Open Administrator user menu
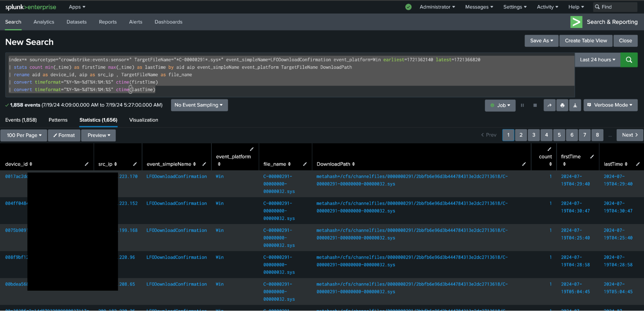 pos(437,7)
